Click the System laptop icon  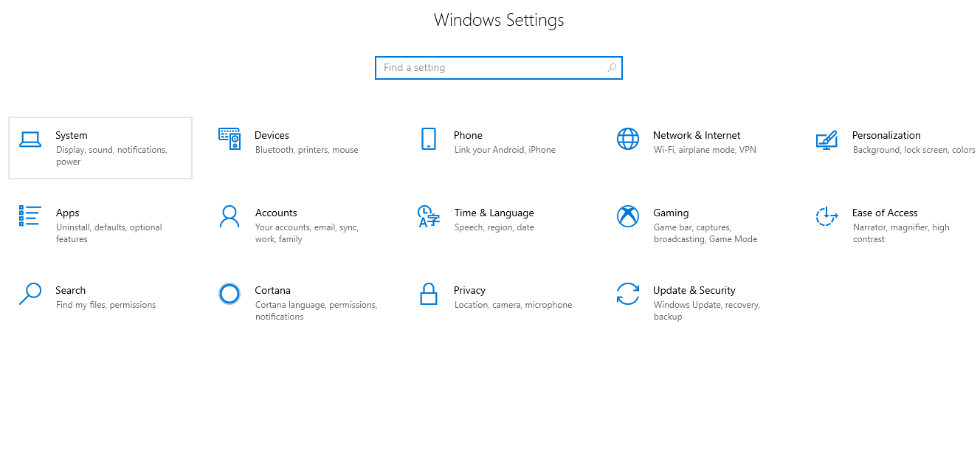(x=30, y=140)
